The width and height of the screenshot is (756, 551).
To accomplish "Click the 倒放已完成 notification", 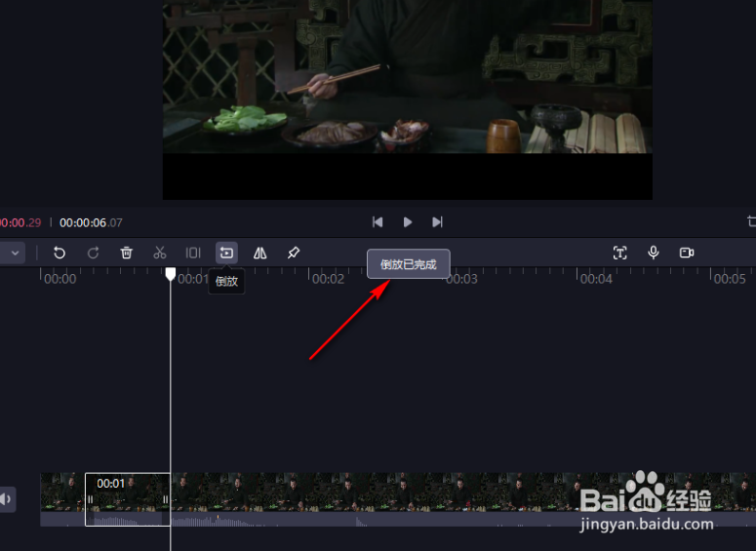I will [409, 263].
